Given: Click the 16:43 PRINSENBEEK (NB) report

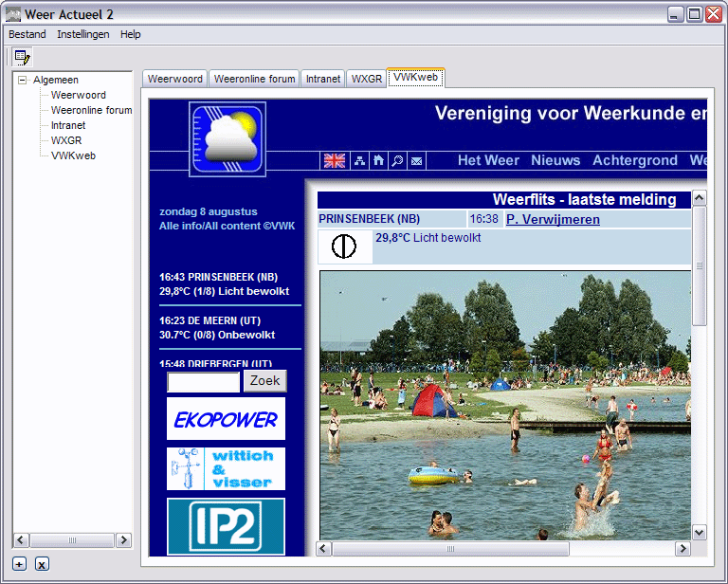Looking at the screenshot, I should tap(225, 284).
